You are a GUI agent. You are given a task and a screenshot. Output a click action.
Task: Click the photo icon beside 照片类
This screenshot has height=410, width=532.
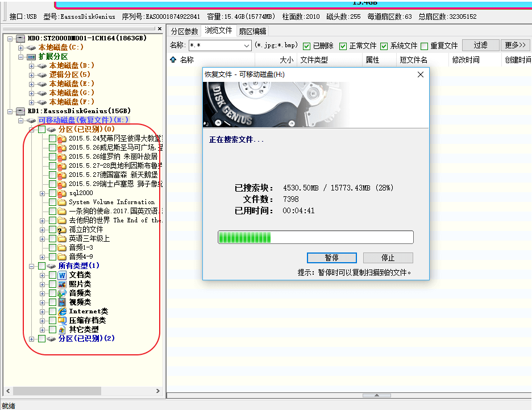(63, 284)
